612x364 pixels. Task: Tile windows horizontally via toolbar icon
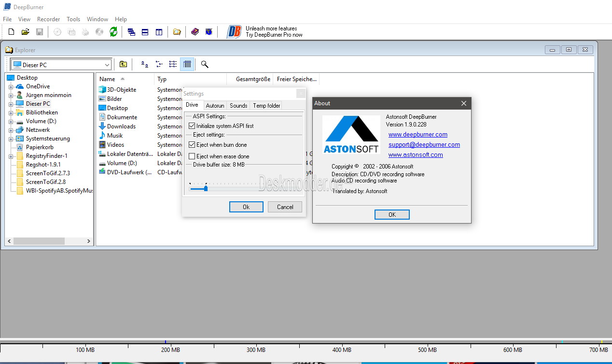145,32
